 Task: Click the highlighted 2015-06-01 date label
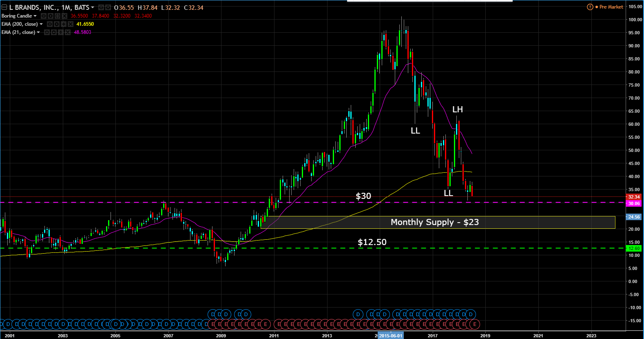(391, 336)
